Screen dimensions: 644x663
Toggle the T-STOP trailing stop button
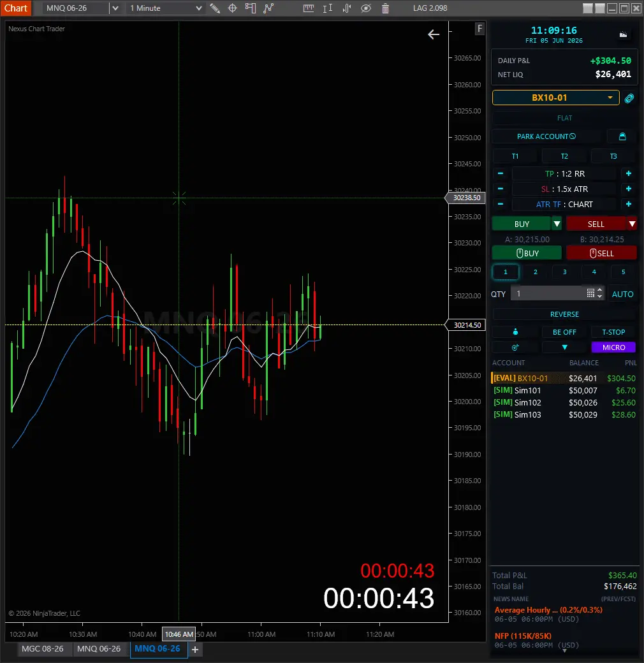tap(613, 332)
